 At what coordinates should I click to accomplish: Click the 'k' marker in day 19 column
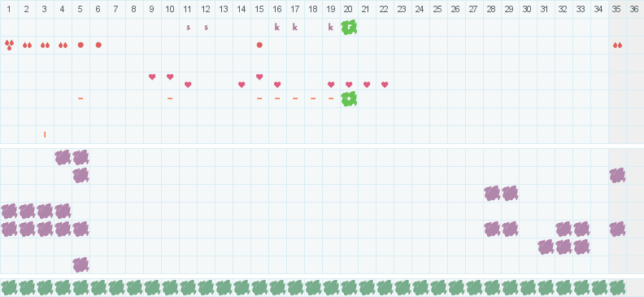pos(331,28)
